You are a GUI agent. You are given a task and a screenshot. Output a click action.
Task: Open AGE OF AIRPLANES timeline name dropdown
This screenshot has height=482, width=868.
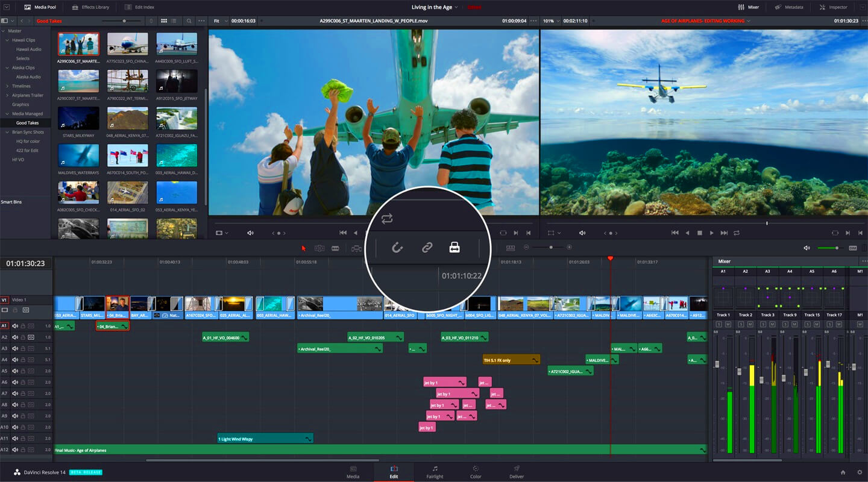point(705,21)
